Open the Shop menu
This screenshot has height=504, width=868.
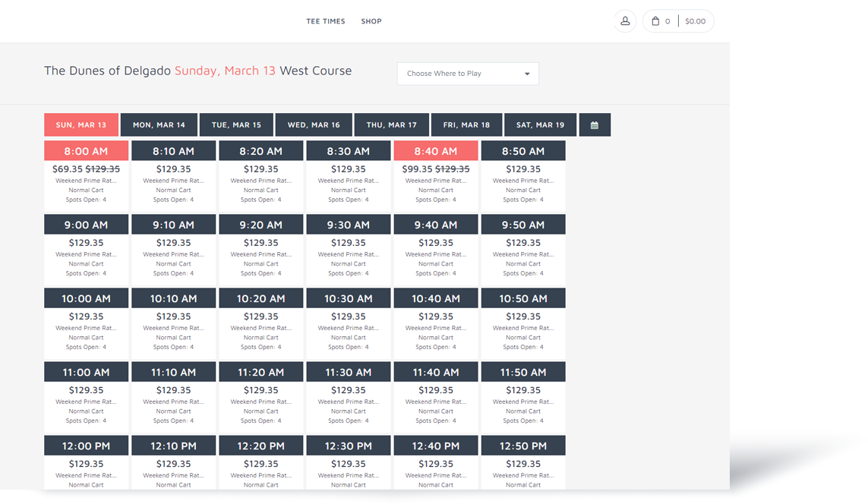coord(371,21)
